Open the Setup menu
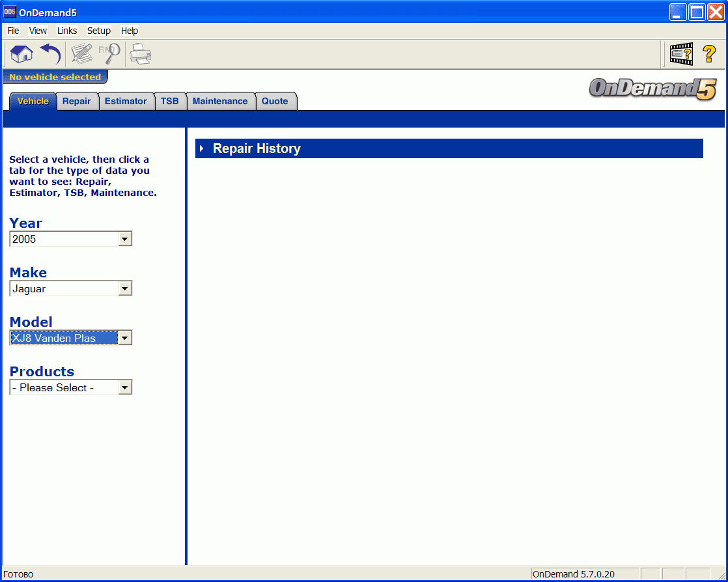 pos(99,31)
